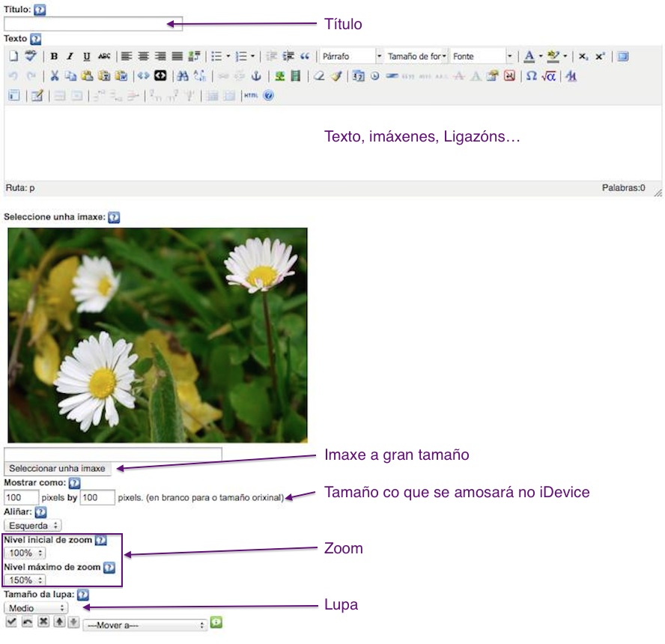
Task: Click the text color A swatch
Action: coord(529,56)
